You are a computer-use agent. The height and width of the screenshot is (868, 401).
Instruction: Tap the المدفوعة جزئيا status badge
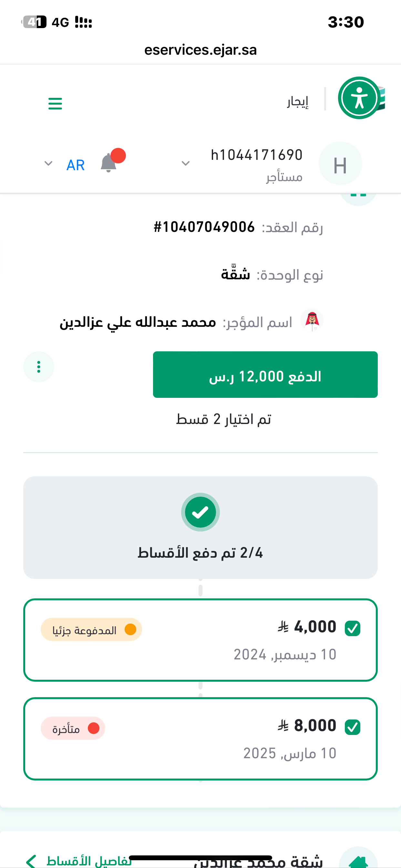pos(91,629)
